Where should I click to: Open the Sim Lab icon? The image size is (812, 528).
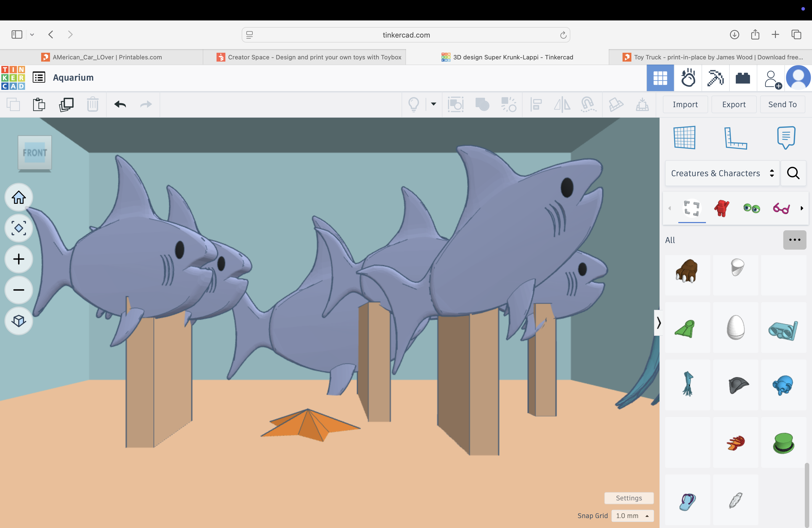[x=688, y=78]
